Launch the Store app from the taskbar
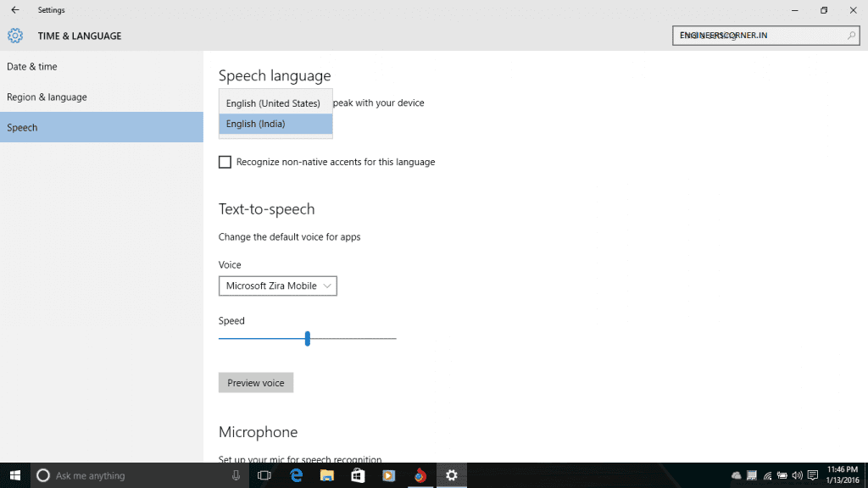The height and width of the screenshot is (488, 868). click(x=358, y=475)
